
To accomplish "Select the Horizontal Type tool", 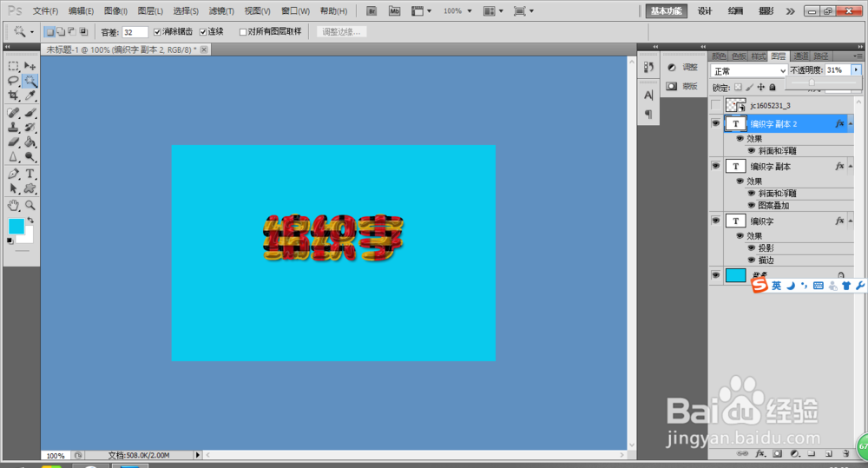I will (x=30, y=174).
